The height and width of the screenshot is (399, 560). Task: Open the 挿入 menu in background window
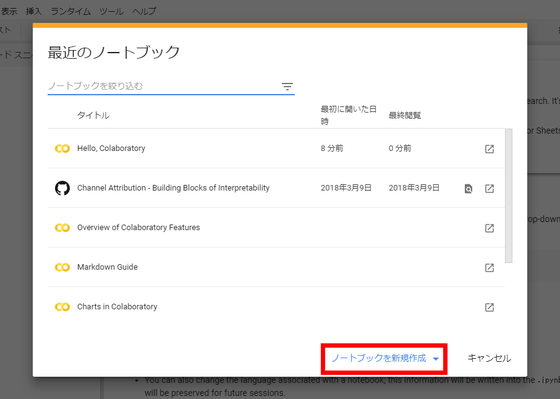click(x=34, y=11)
